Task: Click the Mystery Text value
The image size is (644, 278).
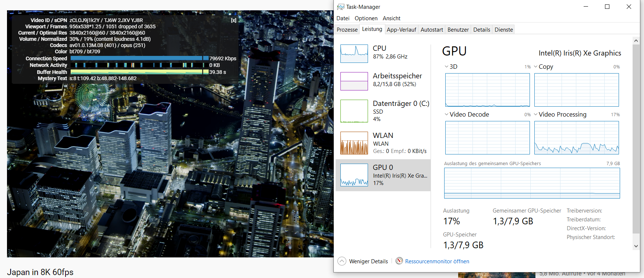Action: click(103, 78)
